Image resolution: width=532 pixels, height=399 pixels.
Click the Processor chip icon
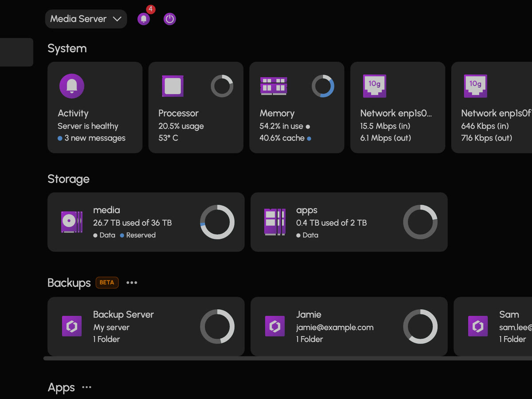coord(173,86)
